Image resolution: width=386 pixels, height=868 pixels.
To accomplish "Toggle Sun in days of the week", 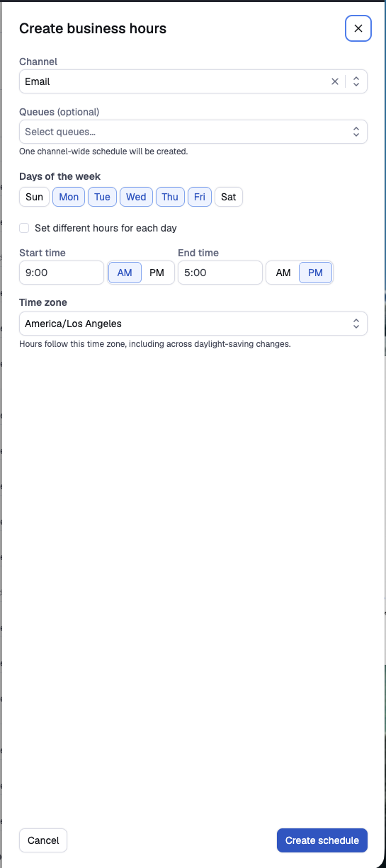I will [34, 197].
